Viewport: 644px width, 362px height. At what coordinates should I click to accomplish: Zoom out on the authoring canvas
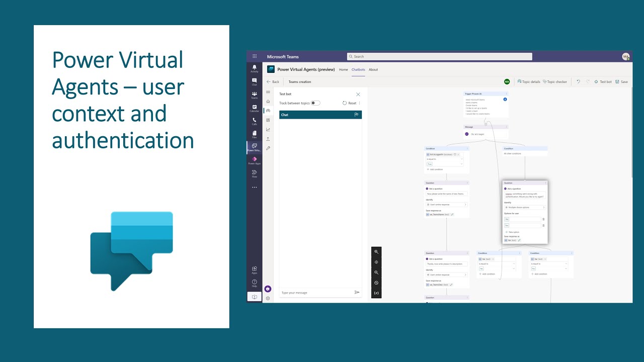[376, 273]
